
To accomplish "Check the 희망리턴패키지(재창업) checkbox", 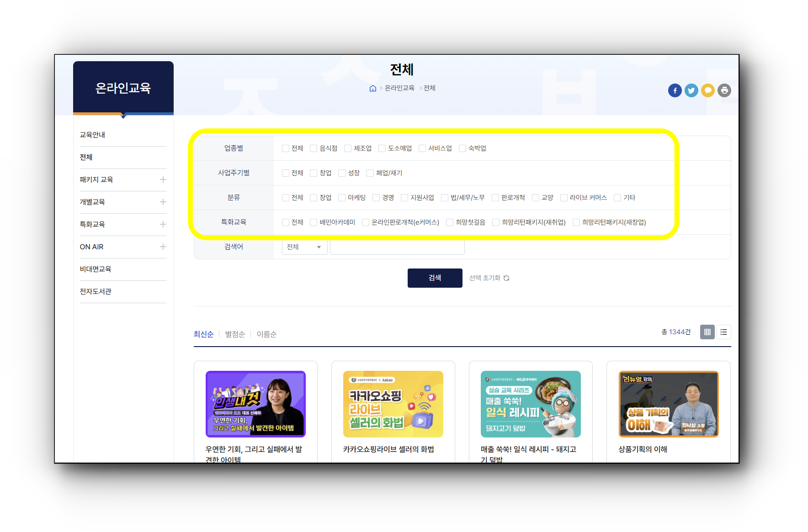I will 576,222.
